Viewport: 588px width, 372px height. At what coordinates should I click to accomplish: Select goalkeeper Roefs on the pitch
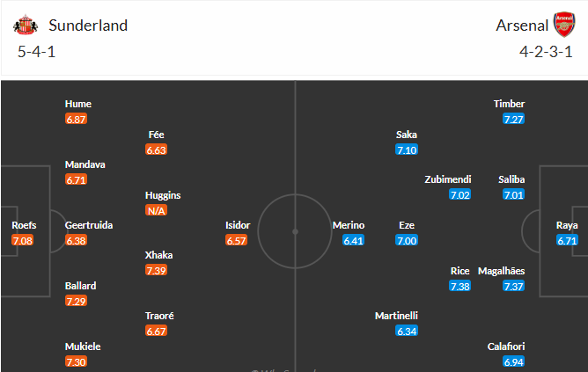point(24,225)
